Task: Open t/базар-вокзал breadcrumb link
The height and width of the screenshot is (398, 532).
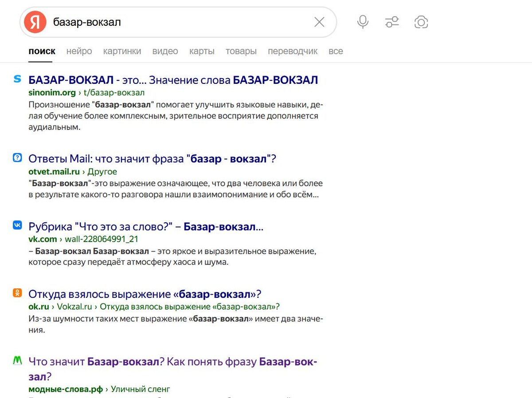Action: [114, 93]
